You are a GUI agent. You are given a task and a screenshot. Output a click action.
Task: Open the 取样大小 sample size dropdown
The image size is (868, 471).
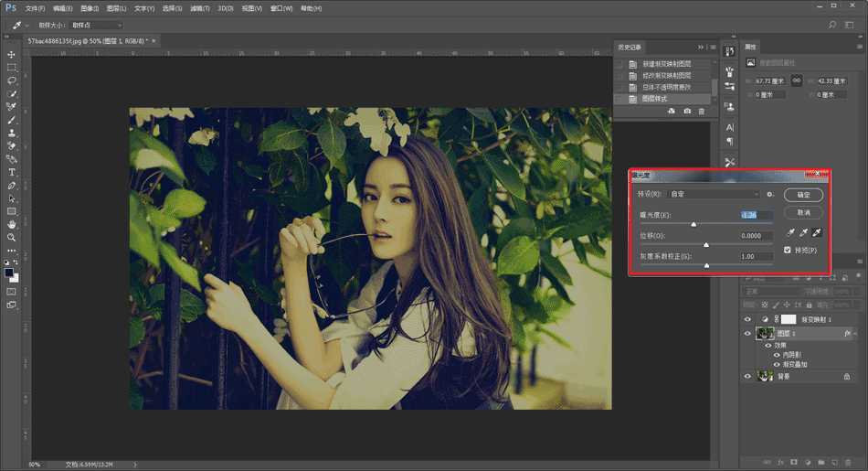(x=95, y=25)
